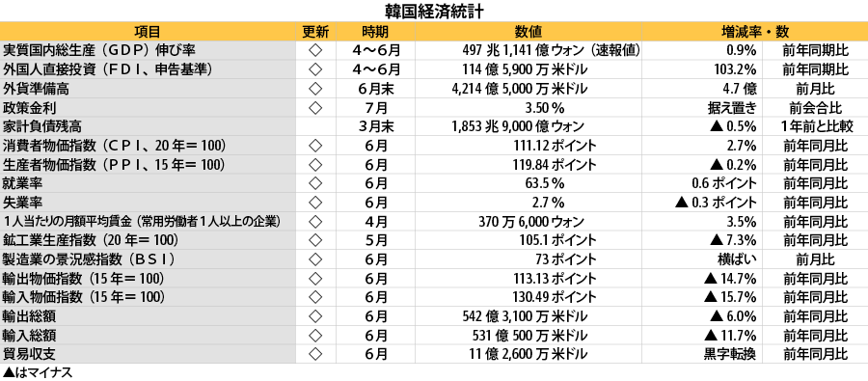
Task: Click the diamond icon in the 外貨準備高 row
Action: click(315, 89)
